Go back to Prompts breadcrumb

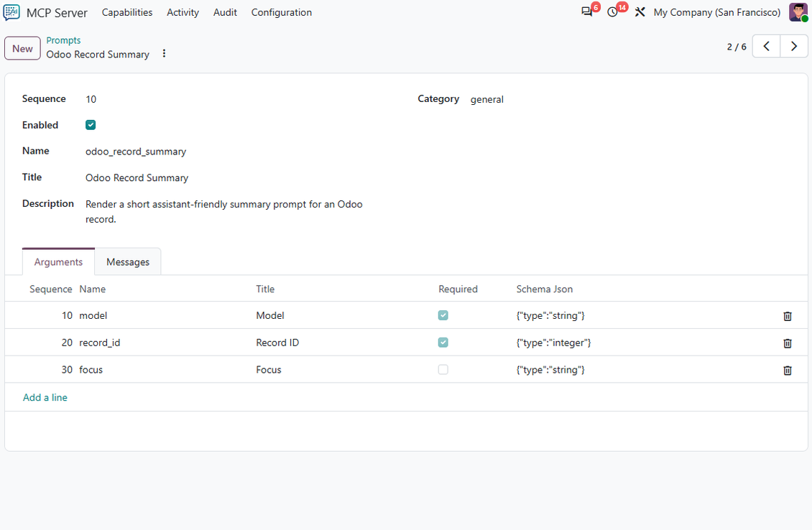point(63,40)
